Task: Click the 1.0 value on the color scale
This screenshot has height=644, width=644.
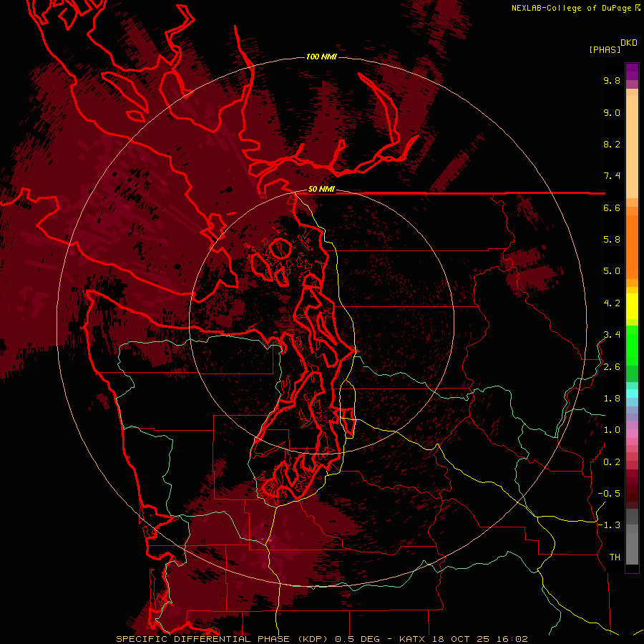Action: [612, 430]
